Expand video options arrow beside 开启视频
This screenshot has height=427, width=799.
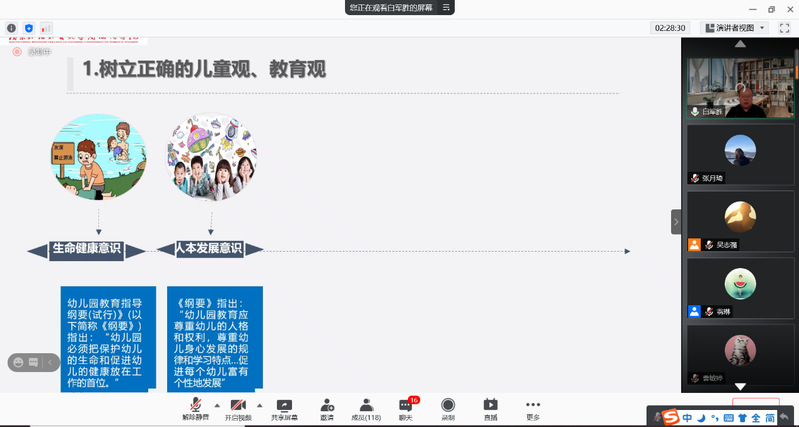pos(259,404)
